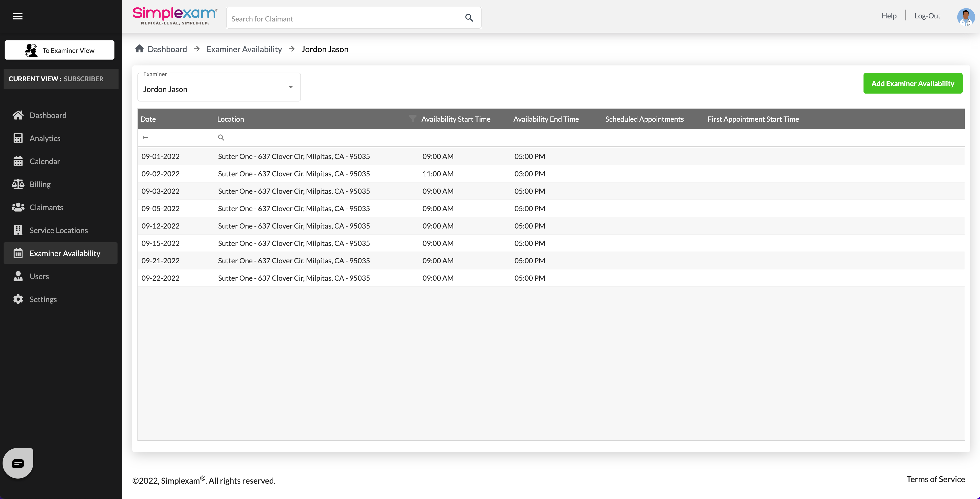Open Terms of Service link

[x=935, y=479]
